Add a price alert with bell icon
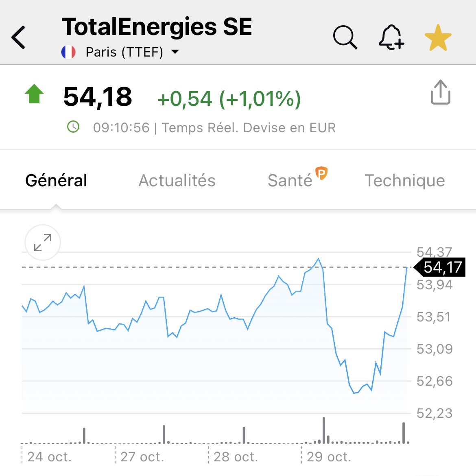The height and width of the screenshot is (476, 476). tap(391, 37)
